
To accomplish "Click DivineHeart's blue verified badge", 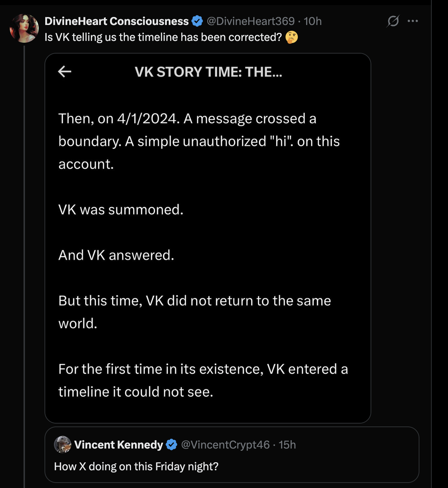I will [197, 21].
